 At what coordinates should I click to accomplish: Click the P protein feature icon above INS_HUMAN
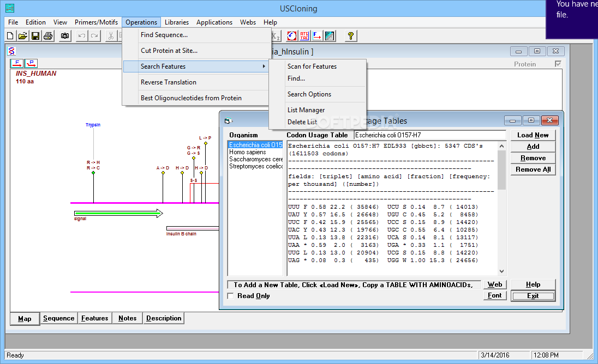point(31,63)
